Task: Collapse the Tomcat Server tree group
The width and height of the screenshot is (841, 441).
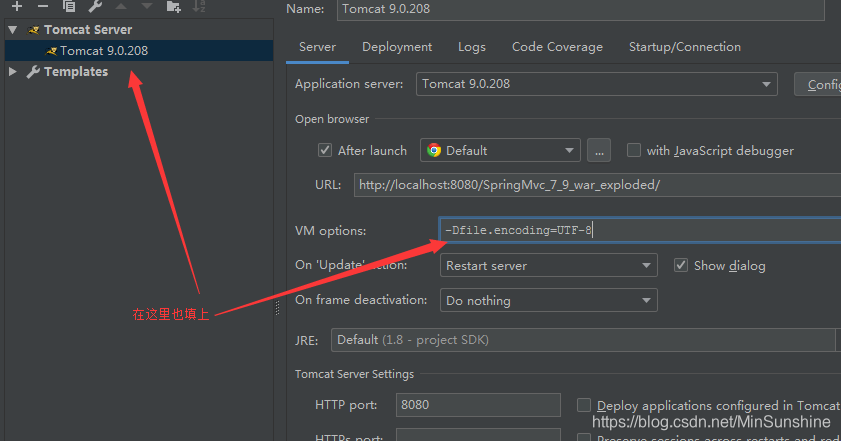Action: click(x=13, y=30)
